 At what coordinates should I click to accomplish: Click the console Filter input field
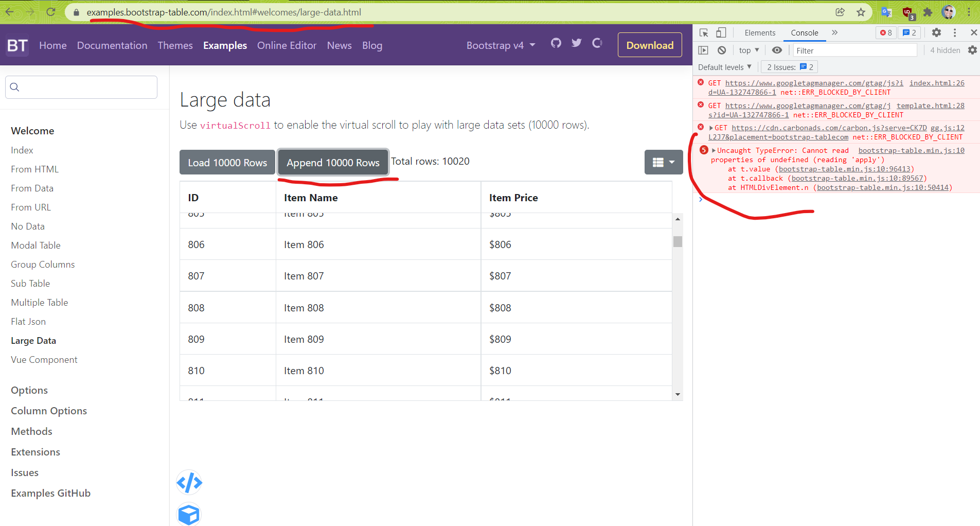point(854,50)
